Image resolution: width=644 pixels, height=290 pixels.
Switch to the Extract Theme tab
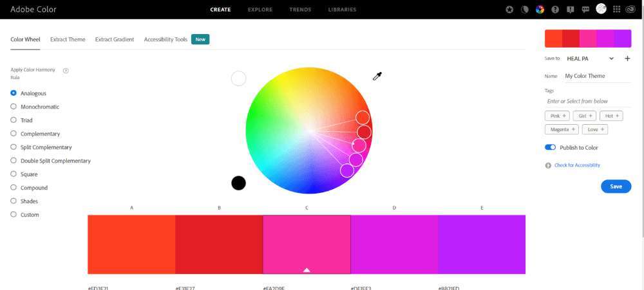(x=68, y=39)
